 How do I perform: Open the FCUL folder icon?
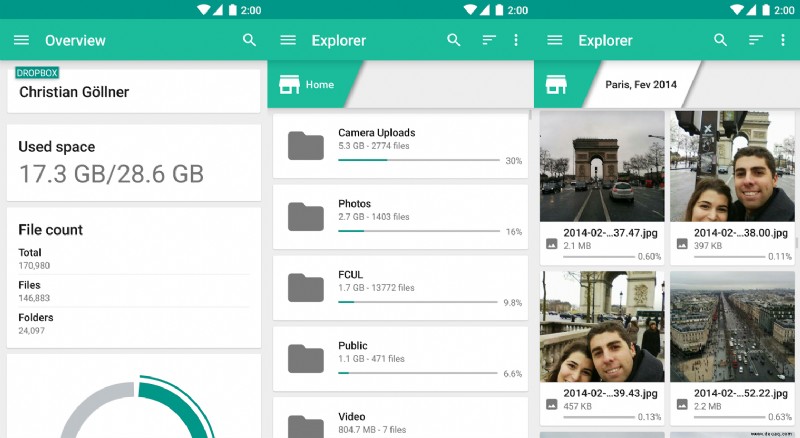coord(306,288)
